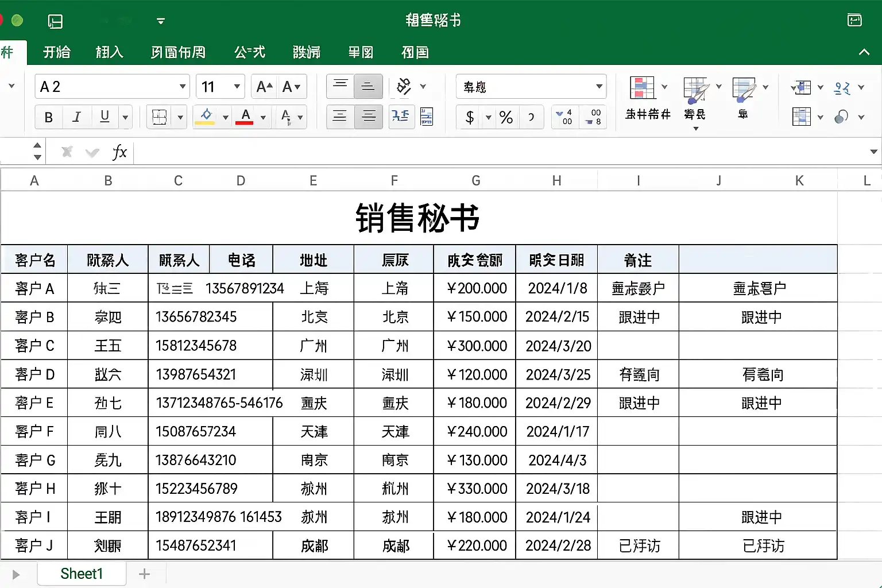
Task: Toggle underline formatting
Action: (x=105, y=117)
